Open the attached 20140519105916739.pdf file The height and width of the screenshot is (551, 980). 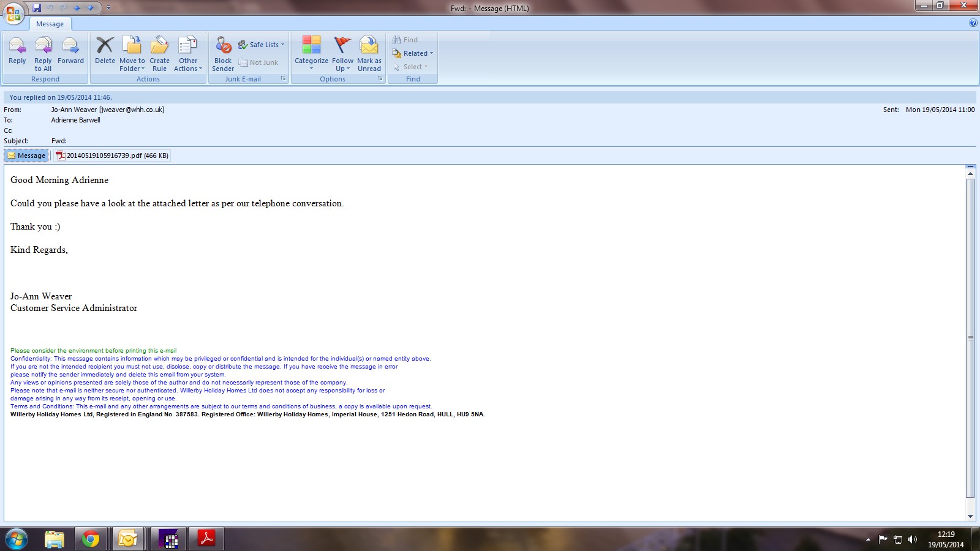tap(112, 156)
